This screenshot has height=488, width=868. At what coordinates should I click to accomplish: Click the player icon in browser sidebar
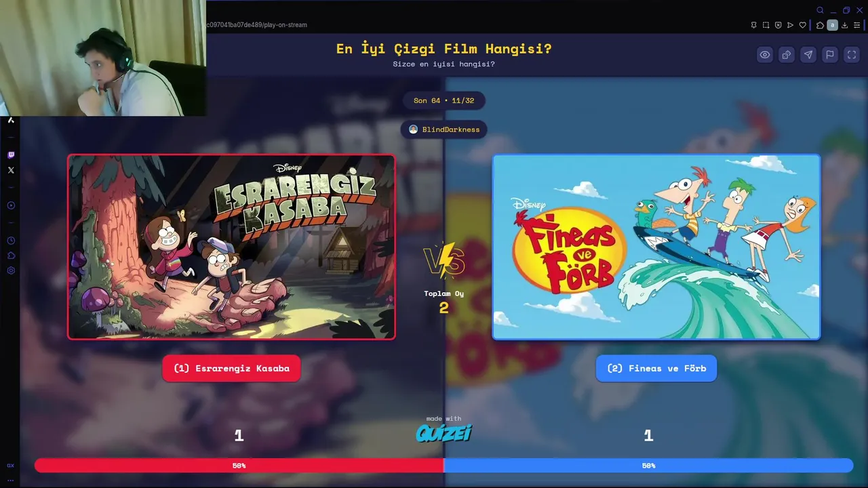point(11,205)
